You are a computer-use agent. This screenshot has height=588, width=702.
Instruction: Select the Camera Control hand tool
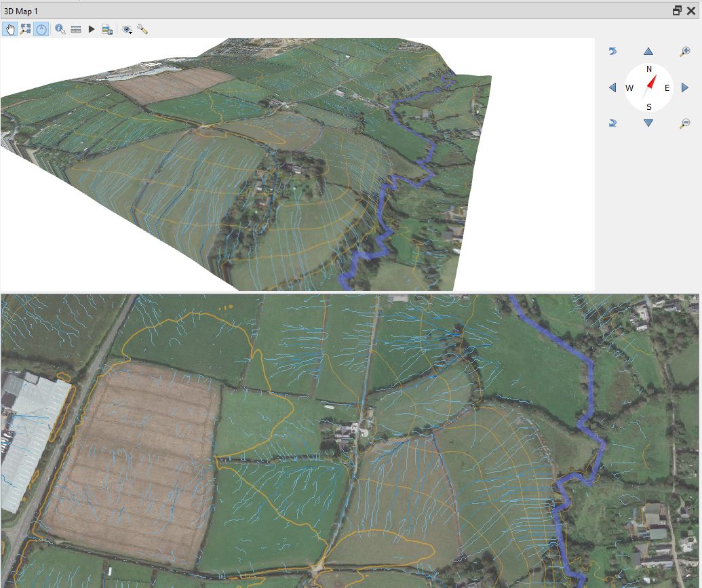point(10,29)
